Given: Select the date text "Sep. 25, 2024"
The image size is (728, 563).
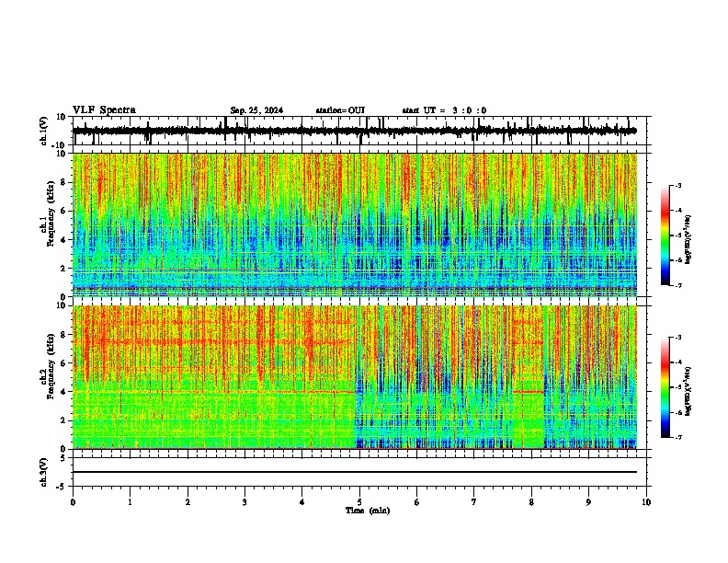Looking at the screenshot, I should (256, 110).
